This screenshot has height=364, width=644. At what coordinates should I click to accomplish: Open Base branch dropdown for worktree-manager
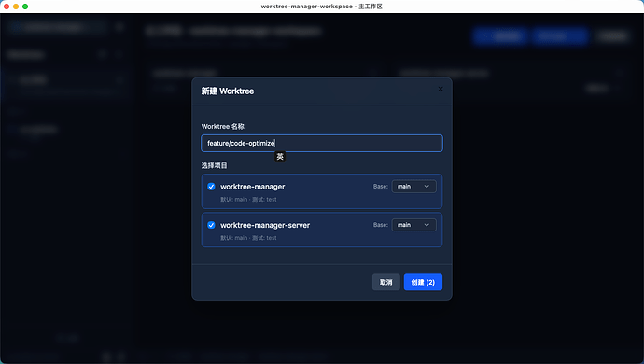pyautogui.click(x=413, y=187)
